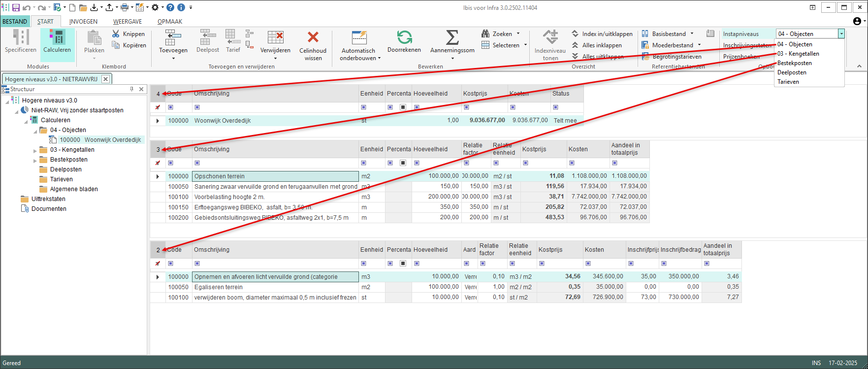868x369 pixels.
Task: Click the Automatisch onderbouwen icon
Action: pyautogui.click(x=359, y=41)
